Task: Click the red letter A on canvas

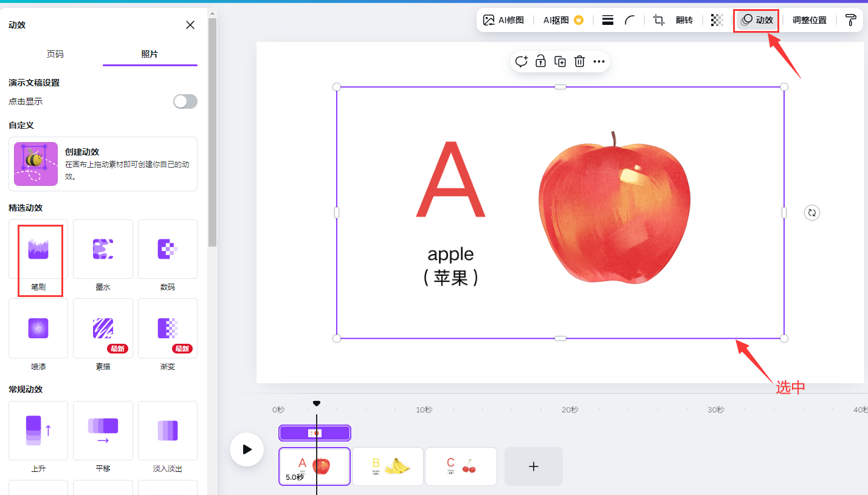Action: point(450,180)
